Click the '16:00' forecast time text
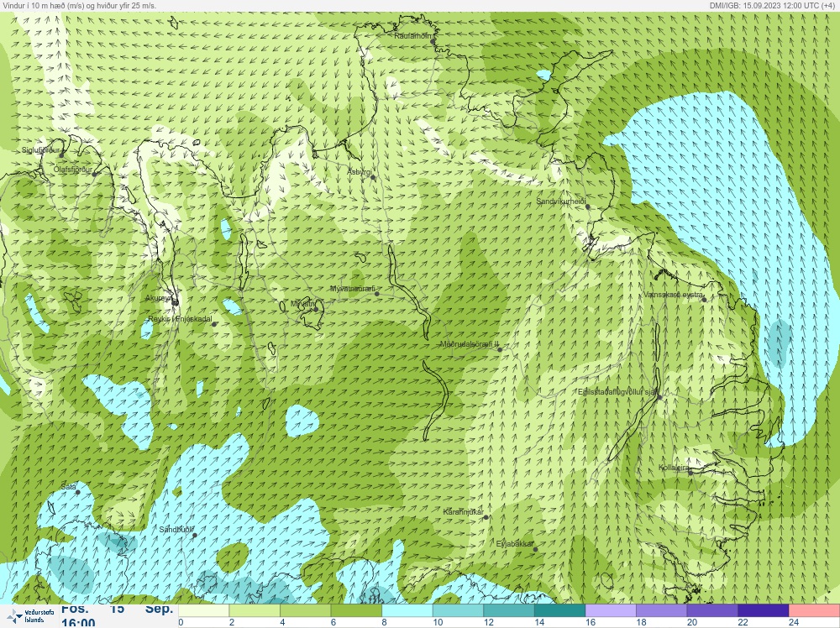The height and width of the screenshot is (628, 840). [x=78, y=623]
